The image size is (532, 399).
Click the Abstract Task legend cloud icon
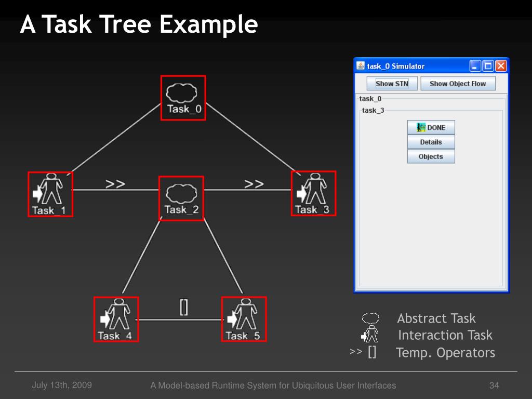click(x=370, y=318)
